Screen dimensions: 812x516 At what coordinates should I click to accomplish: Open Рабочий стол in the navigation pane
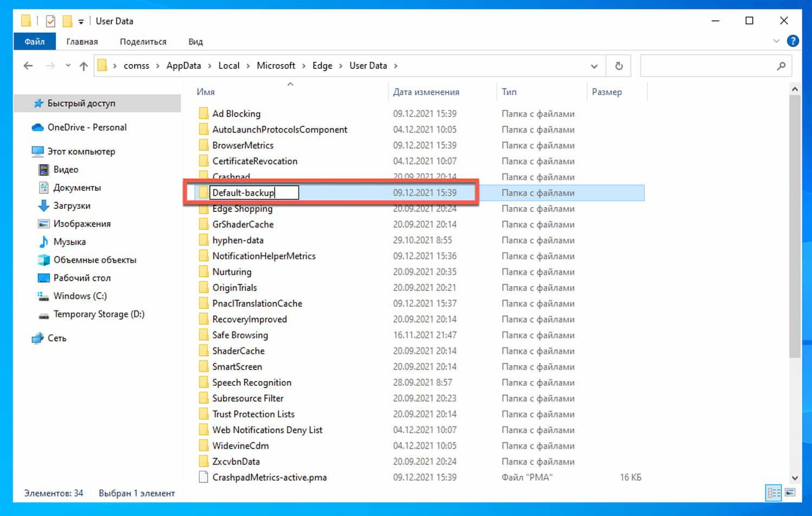pyautogui.click(x=82, y=278)
